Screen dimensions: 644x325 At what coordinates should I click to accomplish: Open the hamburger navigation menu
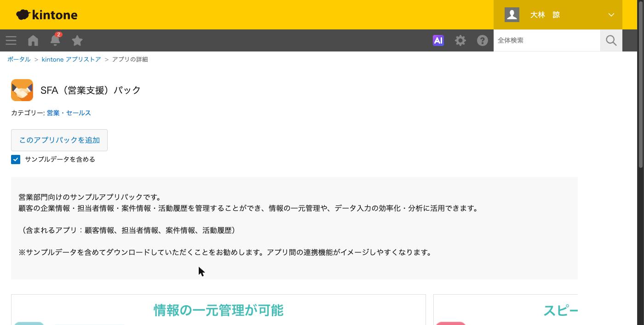pyautogui.click(x=11, y=40)
